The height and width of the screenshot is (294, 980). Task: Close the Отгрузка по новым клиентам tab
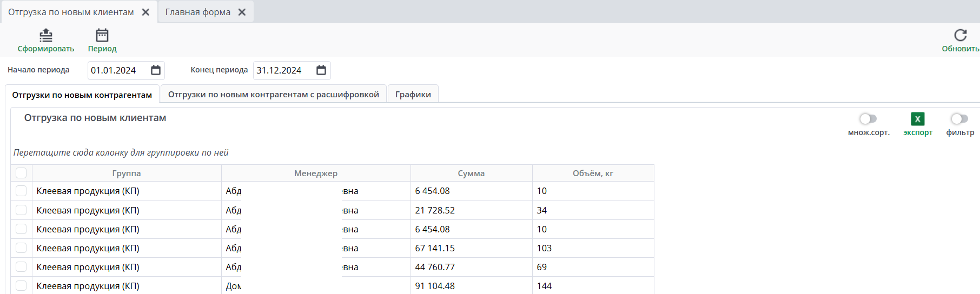[x=145, y=12]
